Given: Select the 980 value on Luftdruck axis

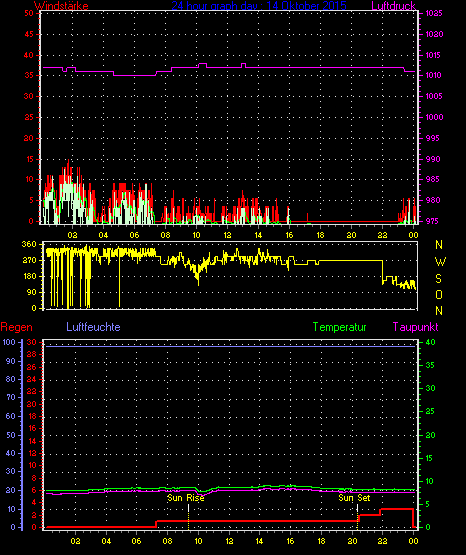Looking at the screenshot, I should tap(433, 200).
